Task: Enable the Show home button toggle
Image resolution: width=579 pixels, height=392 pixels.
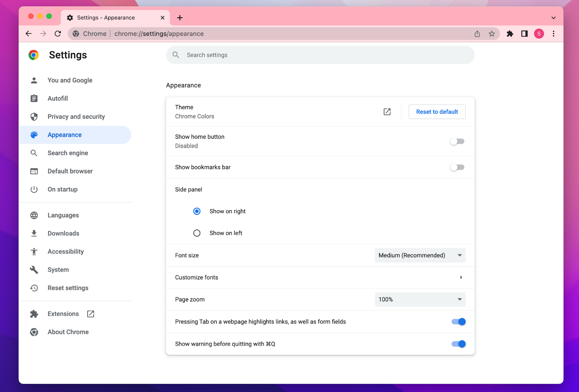Action: click(x=457, y=141)
